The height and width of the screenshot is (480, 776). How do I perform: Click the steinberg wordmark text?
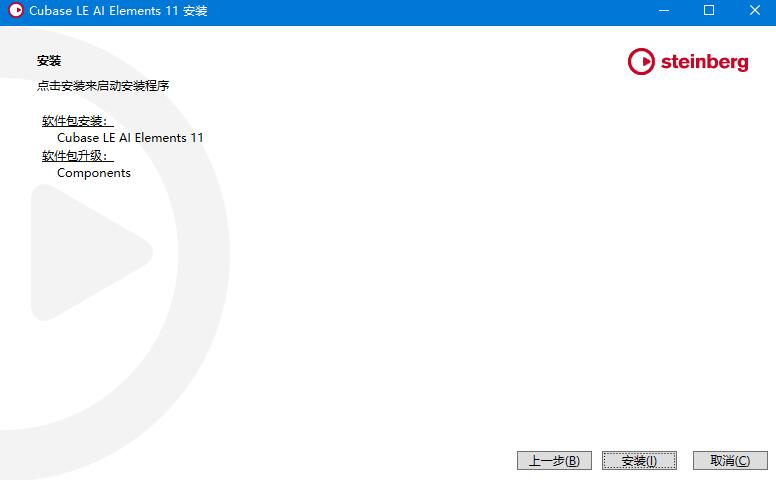(x=704, y=62)
